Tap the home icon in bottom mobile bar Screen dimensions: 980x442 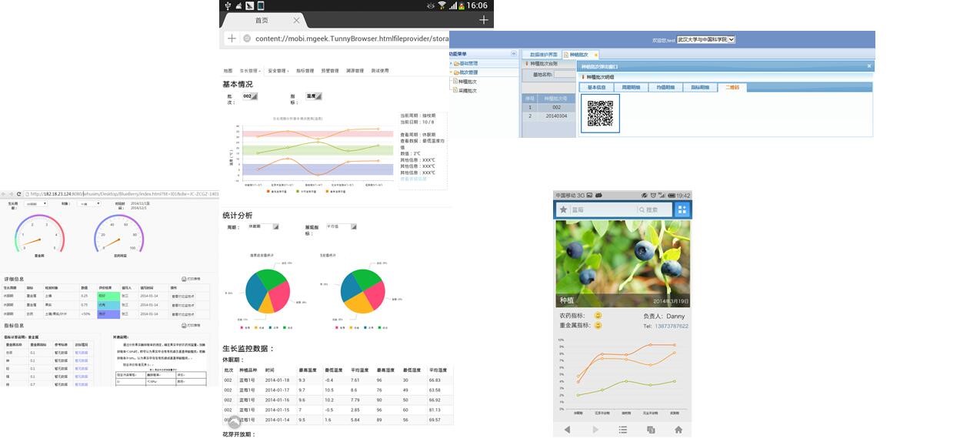(678, 430)
